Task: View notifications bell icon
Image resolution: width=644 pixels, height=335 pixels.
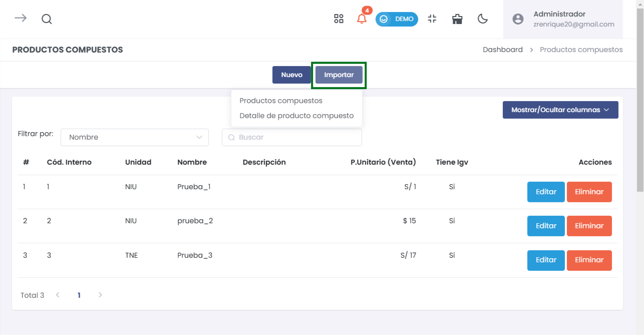Action: click(362, 19)
